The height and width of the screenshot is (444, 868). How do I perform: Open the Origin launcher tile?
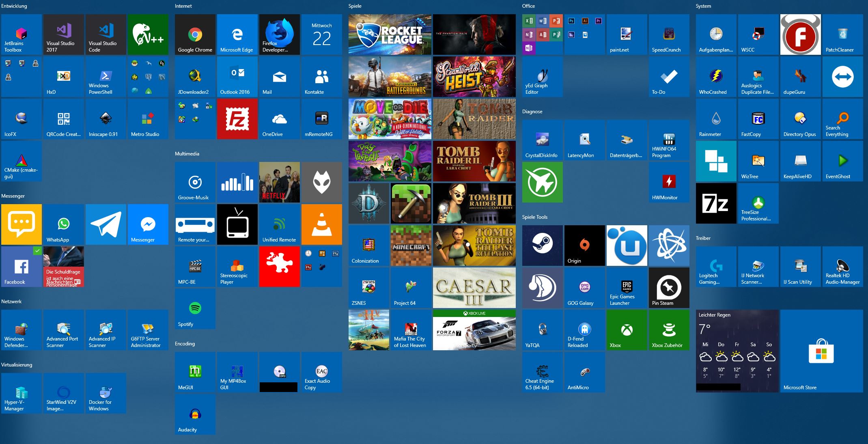click(x=585, y=246)
